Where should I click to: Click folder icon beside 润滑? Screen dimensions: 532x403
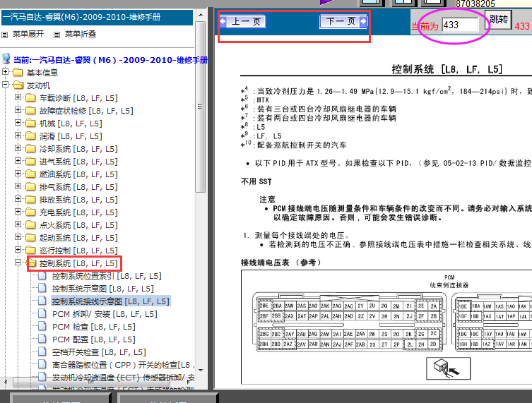click(30, 136)
